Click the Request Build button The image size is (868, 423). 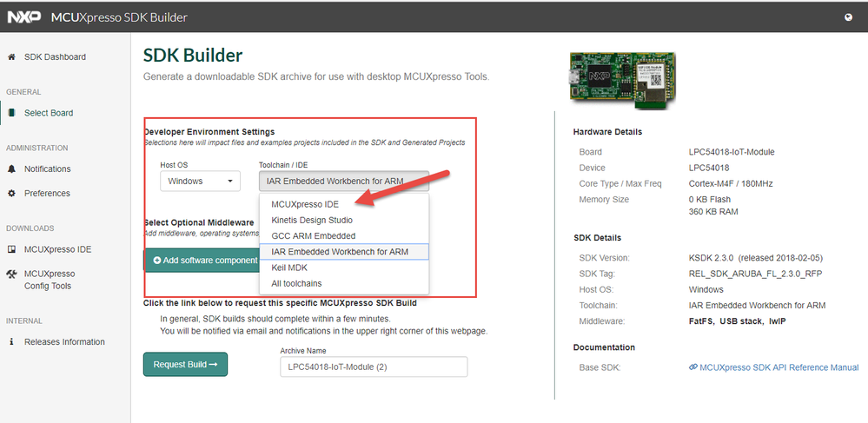click(x=185, y=364)
